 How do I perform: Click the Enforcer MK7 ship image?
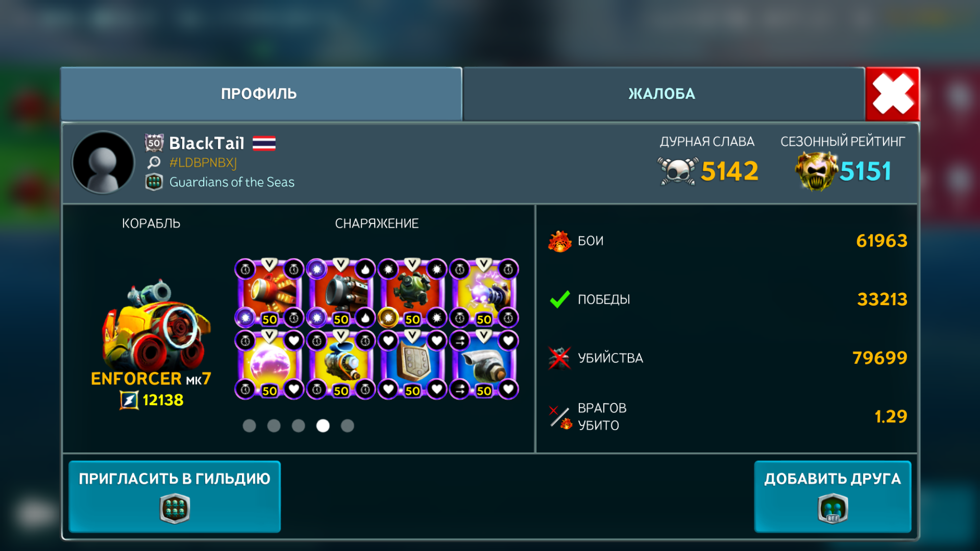click(x=156, y=326)
